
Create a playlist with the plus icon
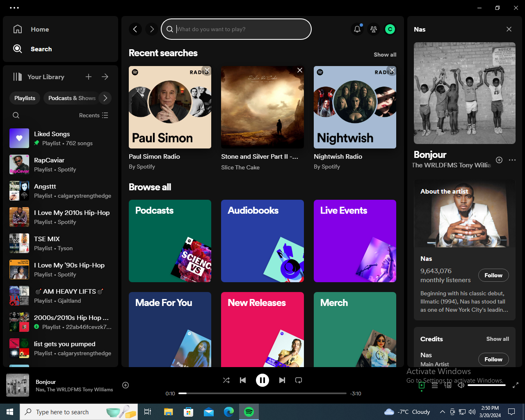point(89,77)
